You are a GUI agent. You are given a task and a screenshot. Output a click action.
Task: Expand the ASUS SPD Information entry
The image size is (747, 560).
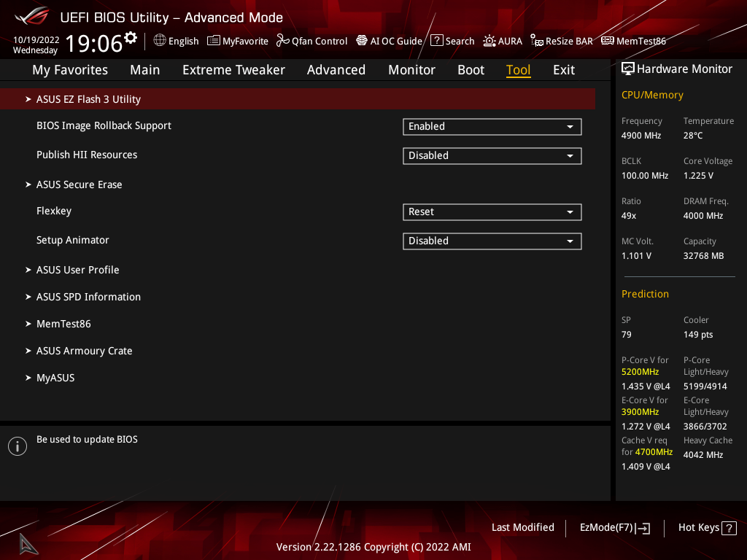pos(88,297)
